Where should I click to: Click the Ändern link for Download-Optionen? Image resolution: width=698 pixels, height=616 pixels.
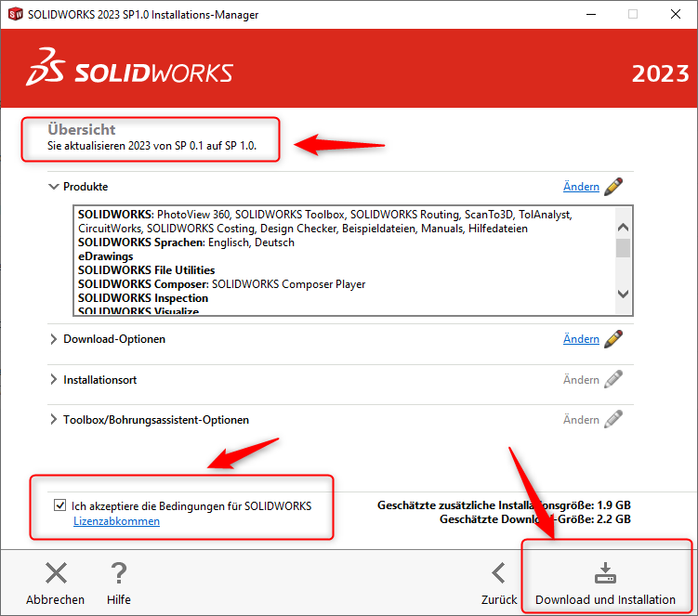(581, 339)
